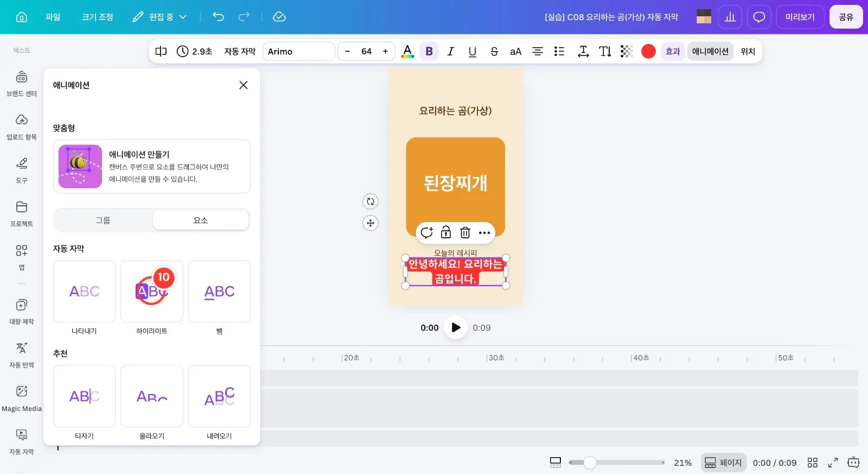Toggle bold formatting
Screen dimensions: 868x474
(429, 52)
